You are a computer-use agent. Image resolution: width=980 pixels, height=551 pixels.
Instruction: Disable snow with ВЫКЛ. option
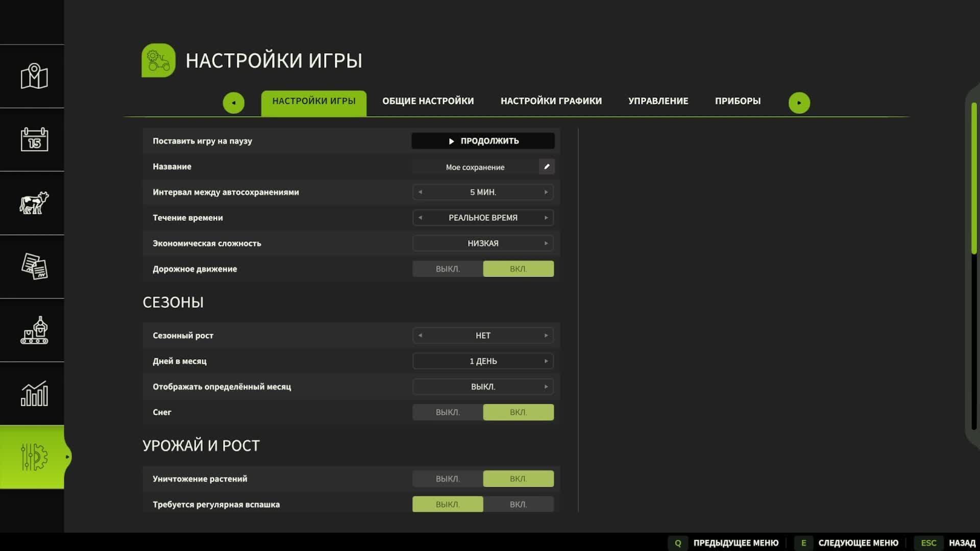click(x=448, y=412)
